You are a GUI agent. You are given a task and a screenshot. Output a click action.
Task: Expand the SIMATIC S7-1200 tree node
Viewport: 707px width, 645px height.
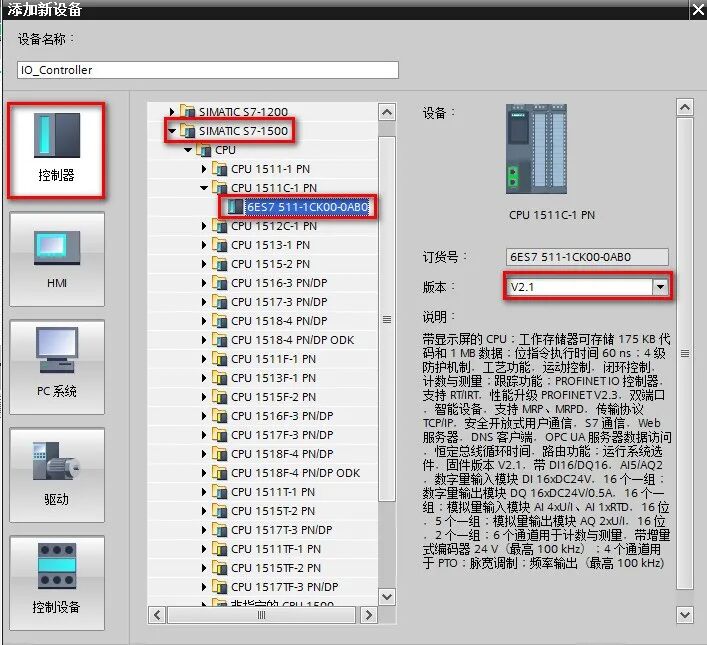172,111
